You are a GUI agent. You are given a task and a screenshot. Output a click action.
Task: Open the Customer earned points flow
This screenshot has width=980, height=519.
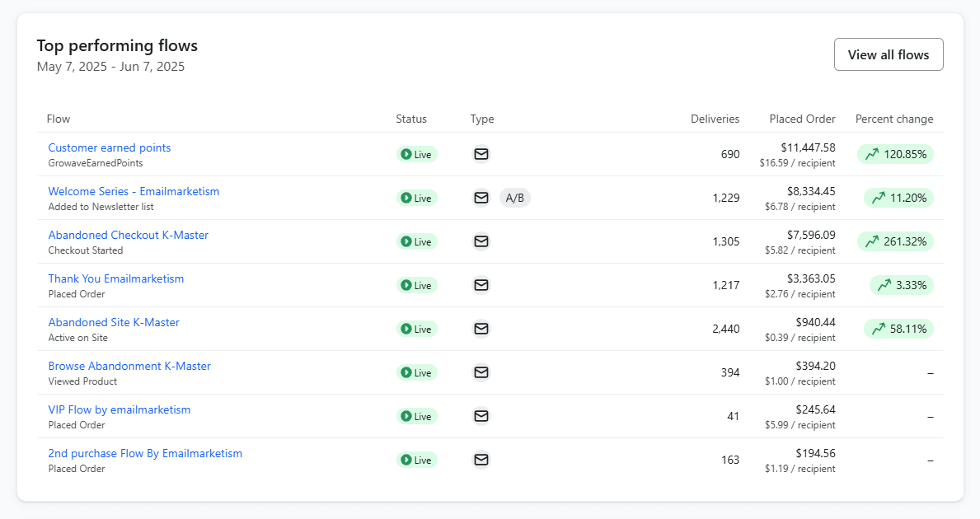point(110,148)
